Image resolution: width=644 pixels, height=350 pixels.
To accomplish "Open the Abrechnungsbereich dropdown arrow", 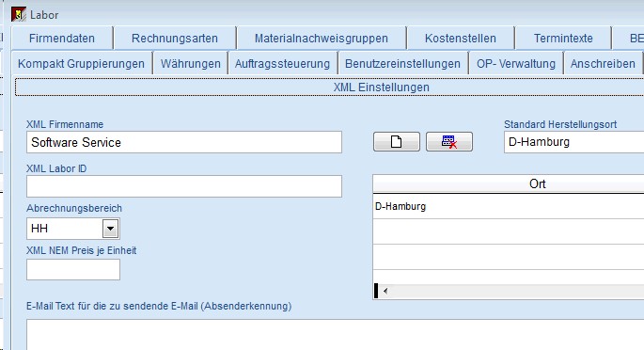I will (111, 229).
